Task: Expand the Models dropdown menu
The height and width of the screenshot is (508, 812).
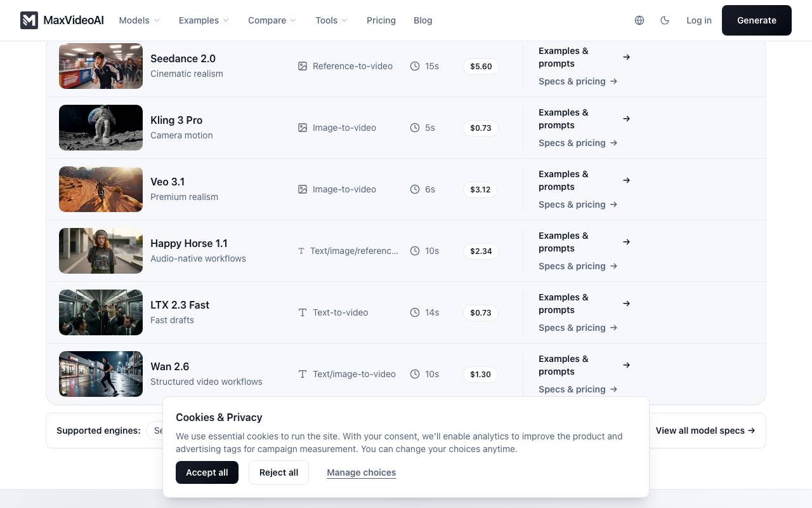Action: pos(140,20)
